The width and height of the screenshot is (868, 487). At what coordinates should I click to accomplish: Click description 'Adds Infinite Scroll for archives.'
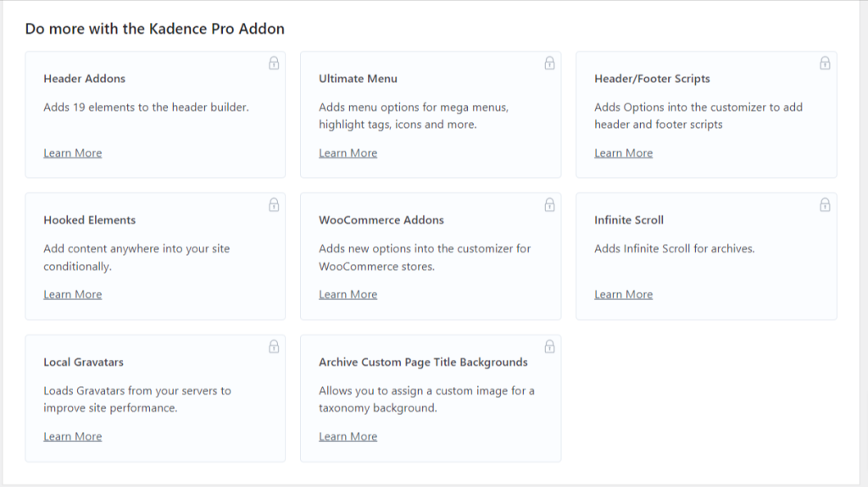[674, 248]
